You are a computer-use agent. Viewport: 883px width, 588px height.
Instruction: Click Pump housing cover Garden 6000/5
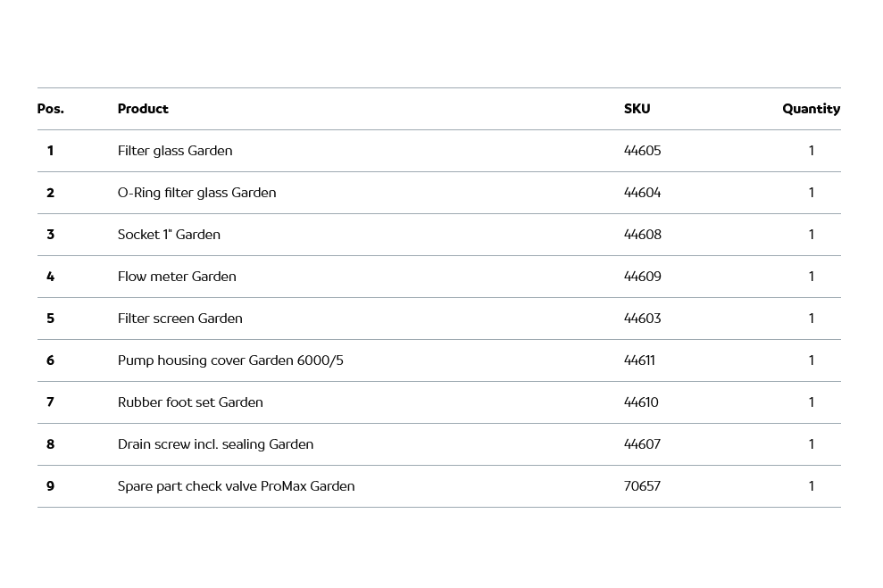point(230,360)
